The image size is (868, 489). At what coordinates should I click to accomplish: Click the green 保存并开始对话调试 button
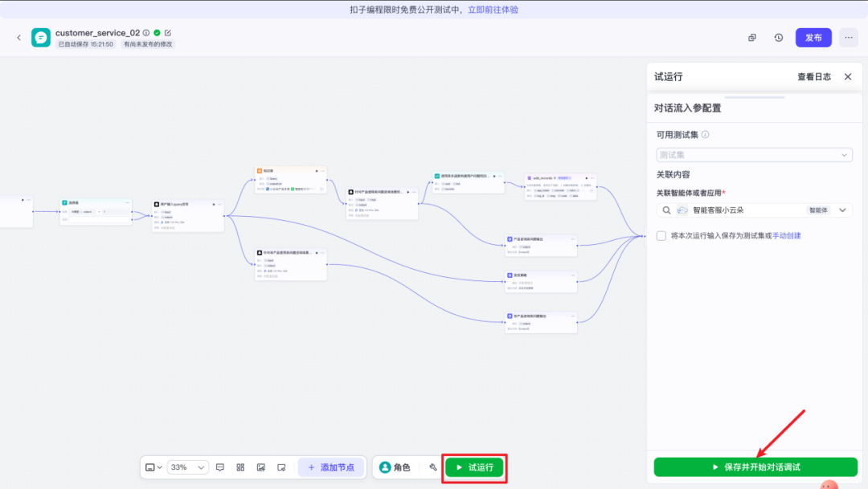click(755, 467)
